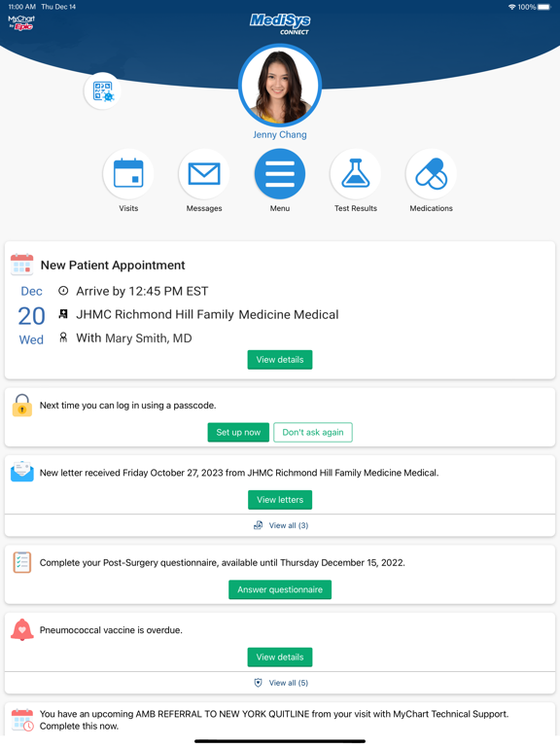The width and height of the screenshot is (560, 747).
Task: Tap the appointment calendar icon
Action: click(22, 265)
